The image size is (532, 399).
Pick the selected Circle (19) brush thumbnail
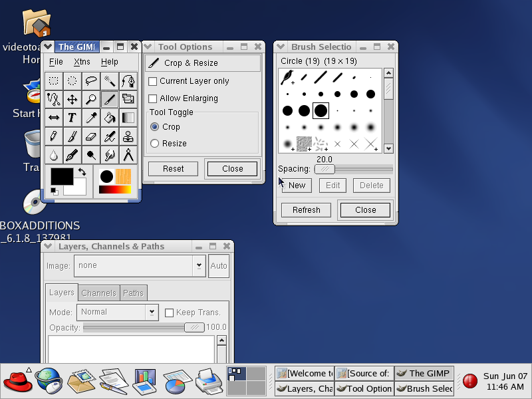point(321,110)
